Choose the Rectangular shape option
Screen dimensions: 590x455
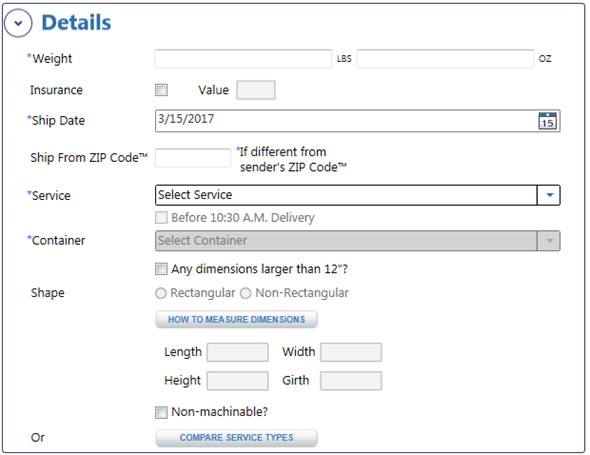click(161, 293)
